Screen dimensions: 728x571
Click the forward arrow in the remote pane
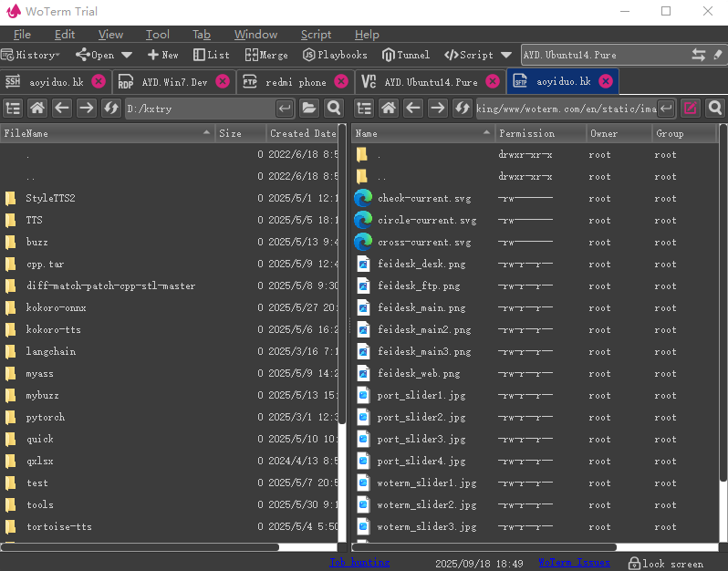(x=438, y=109)
